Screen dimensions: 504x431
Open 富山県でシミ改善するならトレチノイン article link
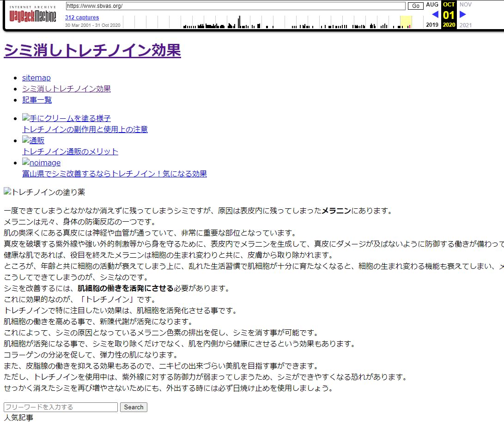tap(115, 174)
